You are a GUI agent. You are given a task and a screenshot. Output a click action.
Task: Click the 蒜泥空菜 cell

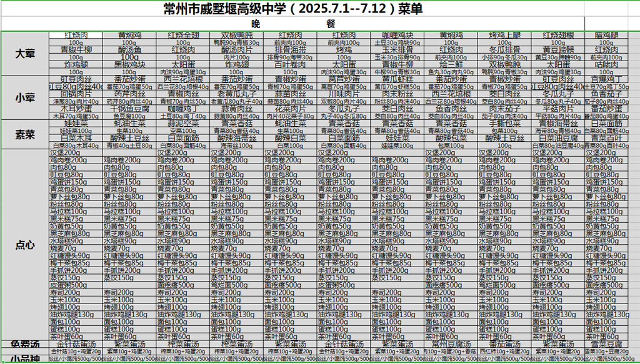click(183, 124)
